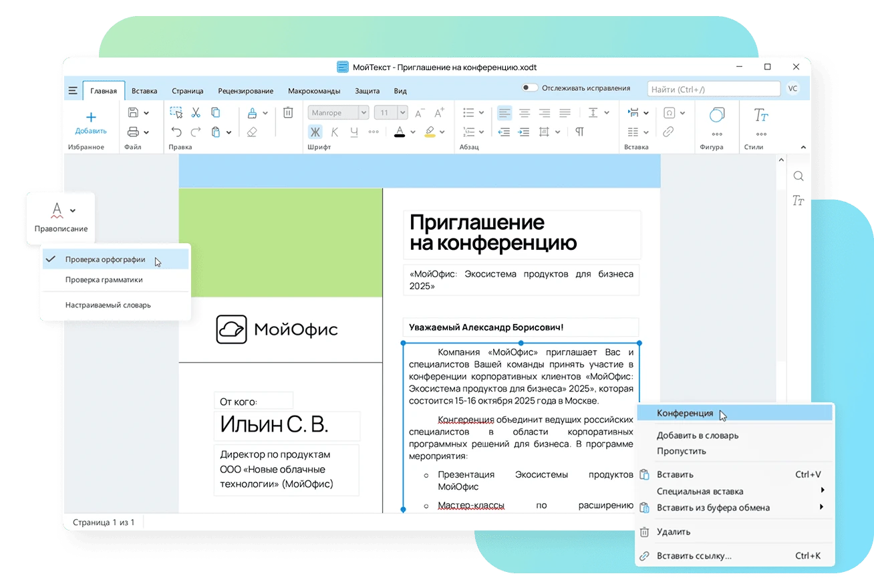Click the highlight color marker swatch
The image size is (874, 588).
[x=430, y=132]
